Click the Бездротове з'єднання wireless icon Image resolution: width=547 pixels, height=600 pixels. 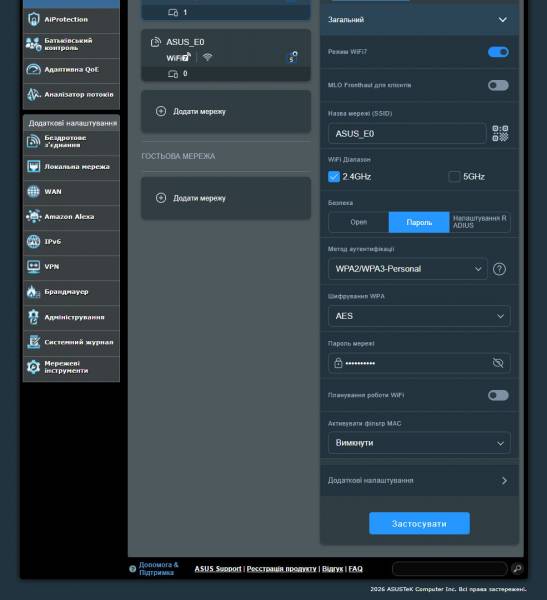click(x=34, y=141)
